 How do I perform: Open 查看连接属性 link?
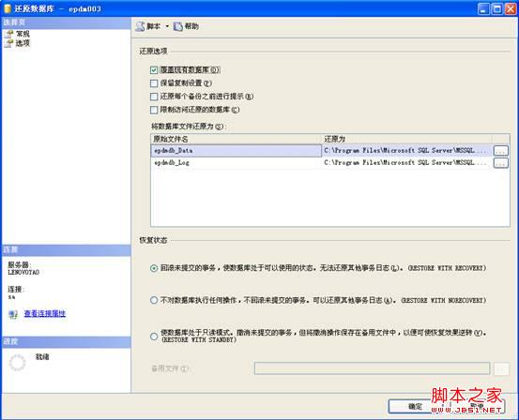pos(45,313)
